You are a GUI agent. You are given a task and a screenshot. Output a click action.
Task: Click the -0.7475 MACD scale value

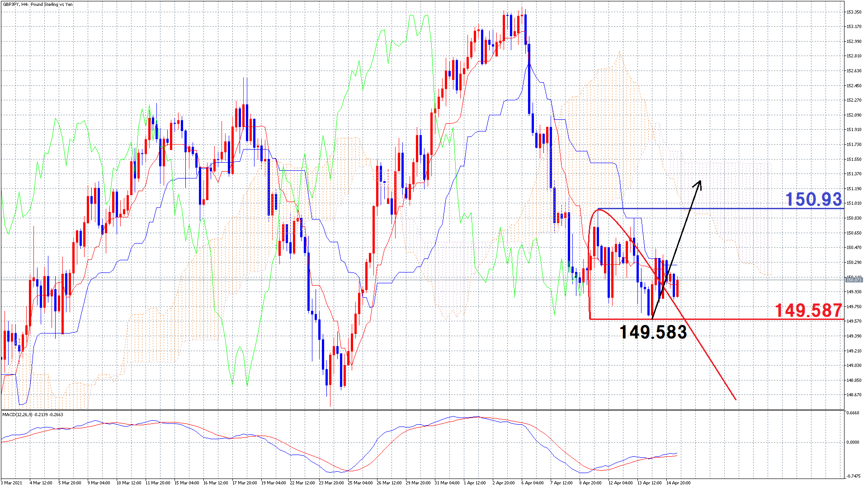[853, 476]
